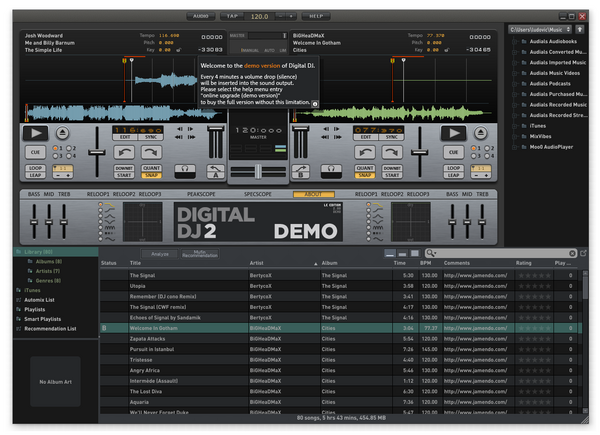Image resolution: width=600 pixels, height=435 pixels.
Task: Open the music folder path dropdown
Action: tap(540, 29)
